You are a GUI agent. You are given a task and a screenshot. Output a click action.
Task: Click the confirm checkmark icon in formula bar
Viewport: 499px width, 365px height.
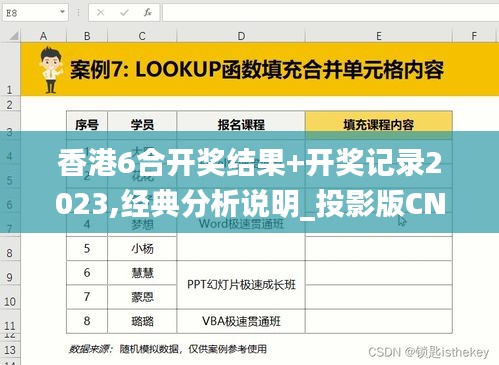click(124, 13)
